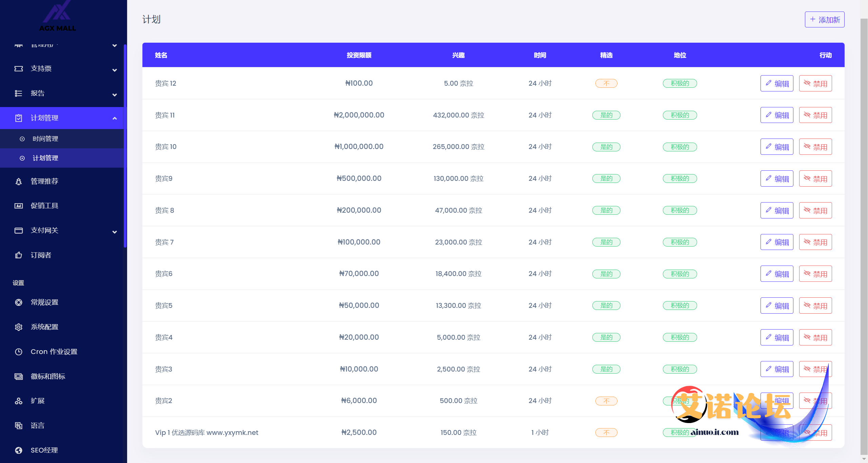Disable the 贵宾 12 plan
Image resolution: width=868 pixels, height=463 pixels.
[x=815, y=83]
